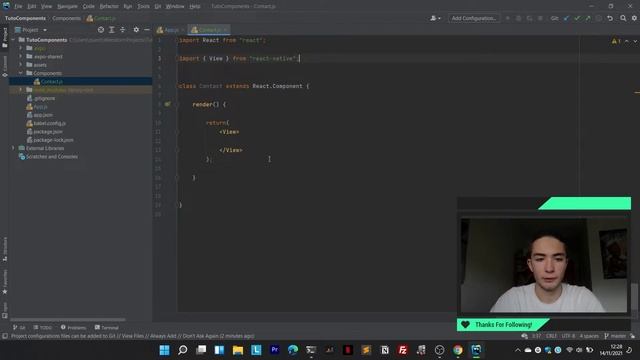The width and height of the screenshot is (640, 360).
Task: Click Search Everywhere magnifier icon
Action: pos(623,18)
